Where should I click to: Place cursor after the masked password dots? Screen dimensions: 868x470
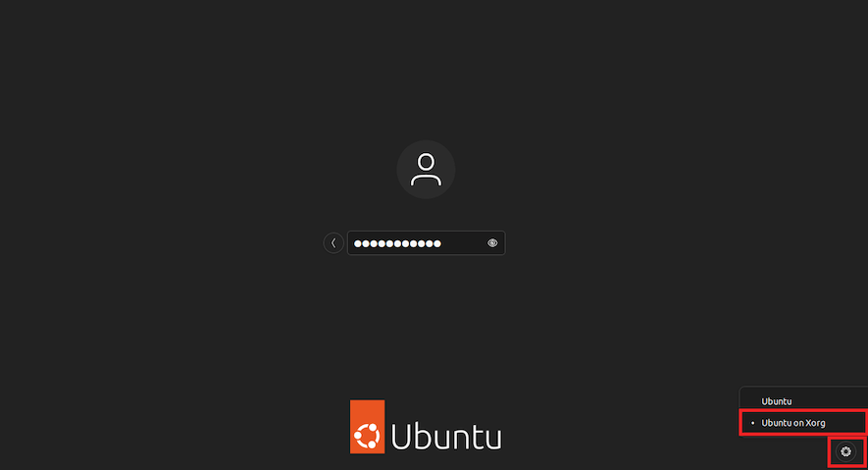(x=444, y=243)
